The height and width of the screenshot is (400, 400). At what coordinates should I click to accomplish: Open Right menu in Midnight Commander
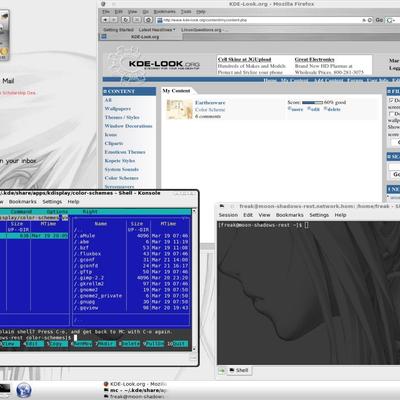90,212
